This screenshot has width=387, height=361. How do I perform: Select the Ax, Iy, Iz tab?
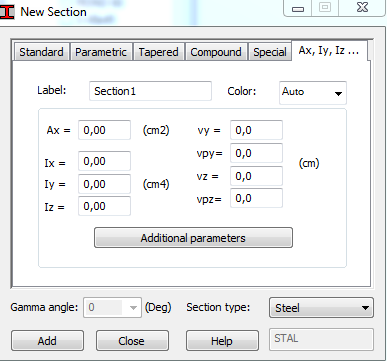coord(329,51)
